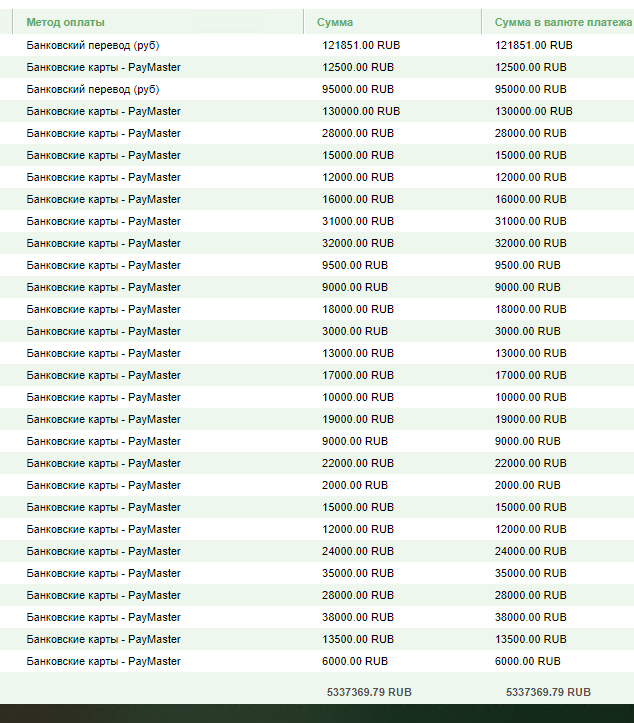634x723 pixels.
Task: Click the Сумма column header
Action: (x=335, y=22)
